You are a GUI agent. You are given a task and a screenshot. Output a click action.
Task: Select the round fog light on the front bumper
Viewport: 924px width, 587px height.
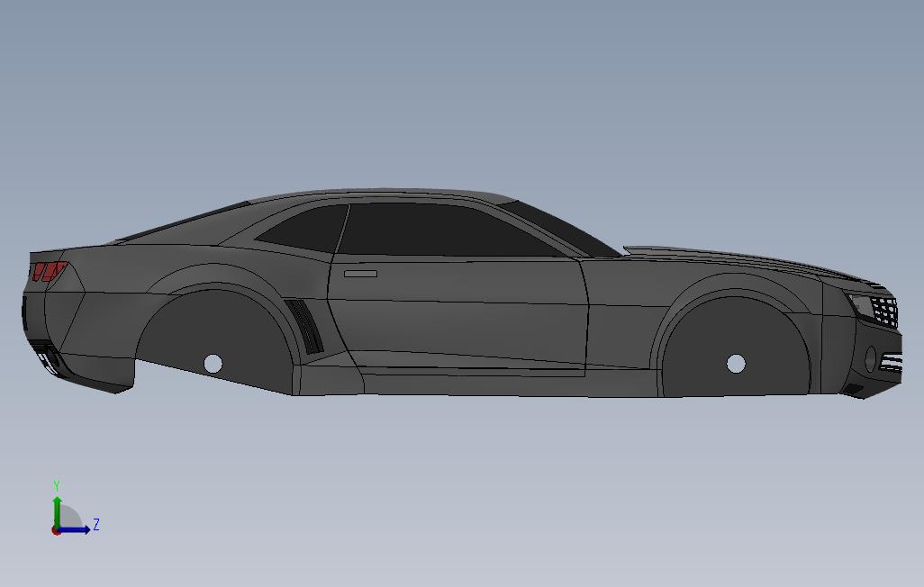[871, 358]
